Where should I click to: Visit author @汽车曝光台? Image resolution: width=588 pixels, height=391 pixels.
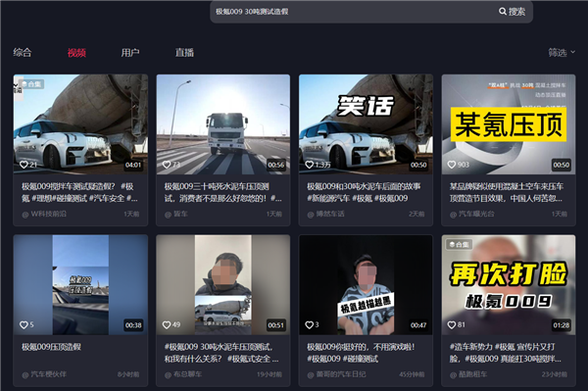point(471,214)
